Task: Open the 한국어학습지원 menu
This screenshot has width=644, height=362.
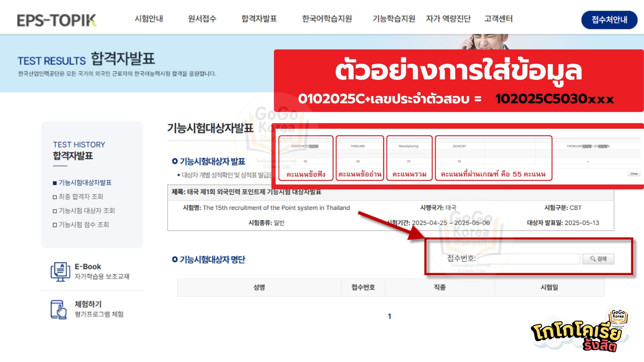Action: 327,19
